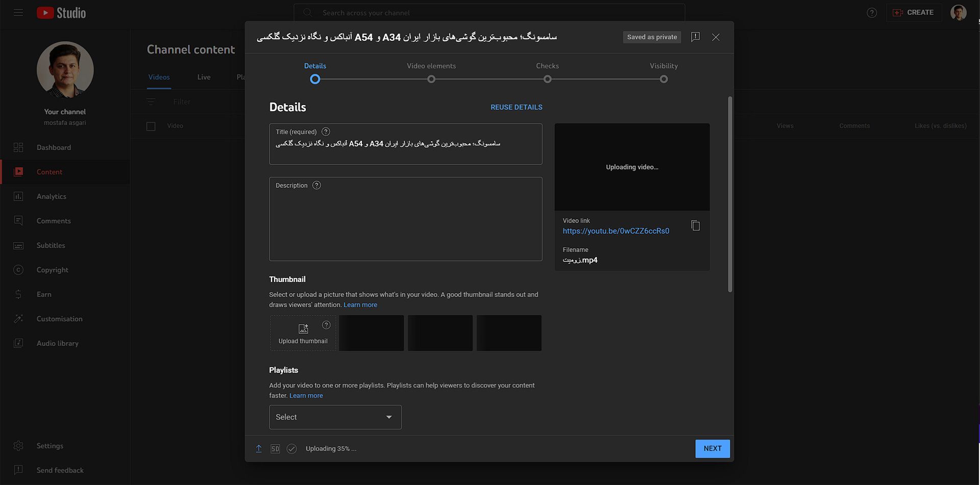Click the Subtitles icon in the sidebar

click(x=18, y=246)
